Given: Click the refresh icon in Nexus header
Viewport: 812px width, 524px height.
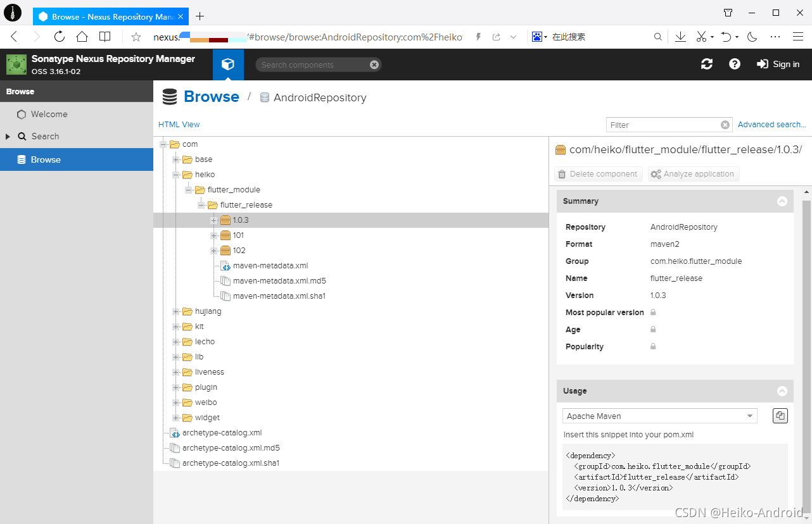Looking at the screenshot, I should (x=707, y=64).
